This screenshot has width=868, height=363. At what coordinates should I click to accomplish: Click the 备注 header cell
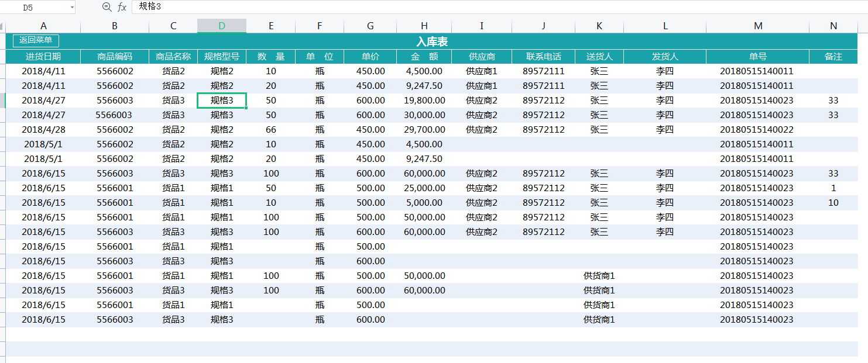click(833, 57)
